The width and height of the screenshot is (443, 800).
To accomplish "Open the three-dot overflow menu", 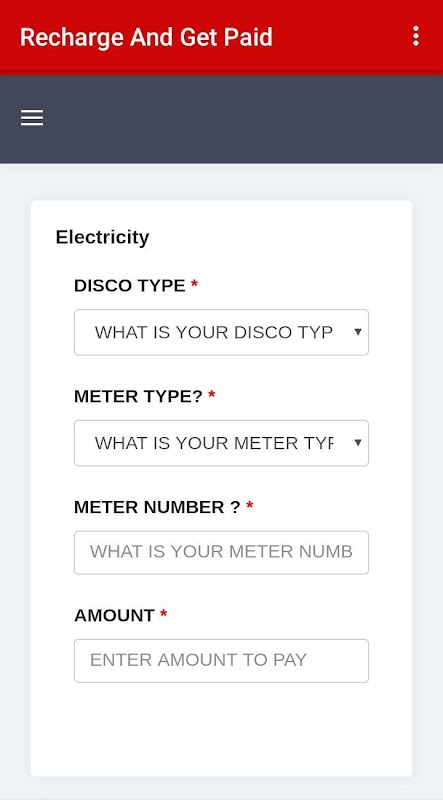I will (416, 36).
